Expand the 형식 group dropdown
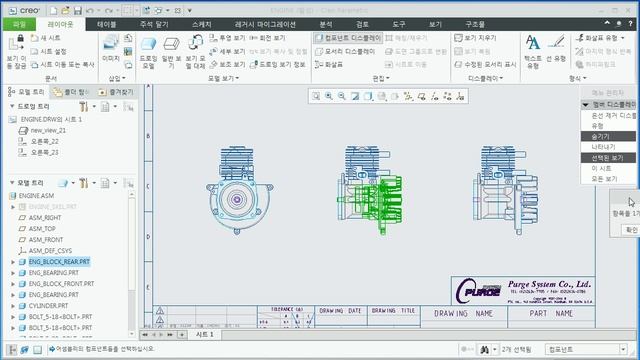The height and width of the screenshot is (360, 640). point(578,78)
